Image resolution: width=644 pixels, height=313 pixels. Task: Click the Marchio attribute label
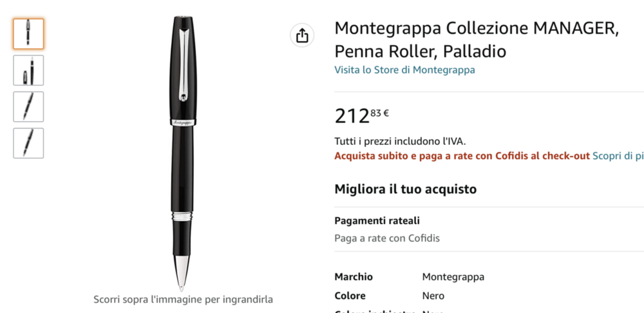(x=354, y=277)
